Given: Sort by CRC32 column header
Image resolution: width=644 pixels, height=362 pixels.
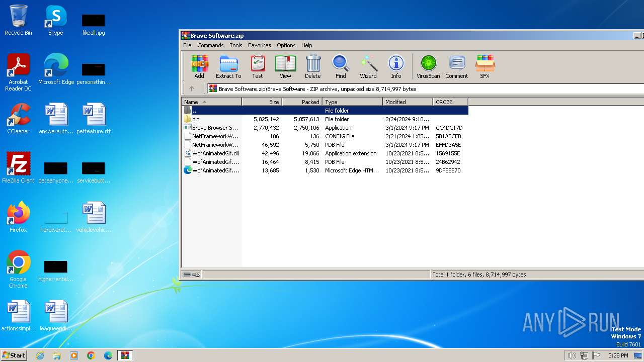Looking at the screenshot, I should tap(450, 102).
